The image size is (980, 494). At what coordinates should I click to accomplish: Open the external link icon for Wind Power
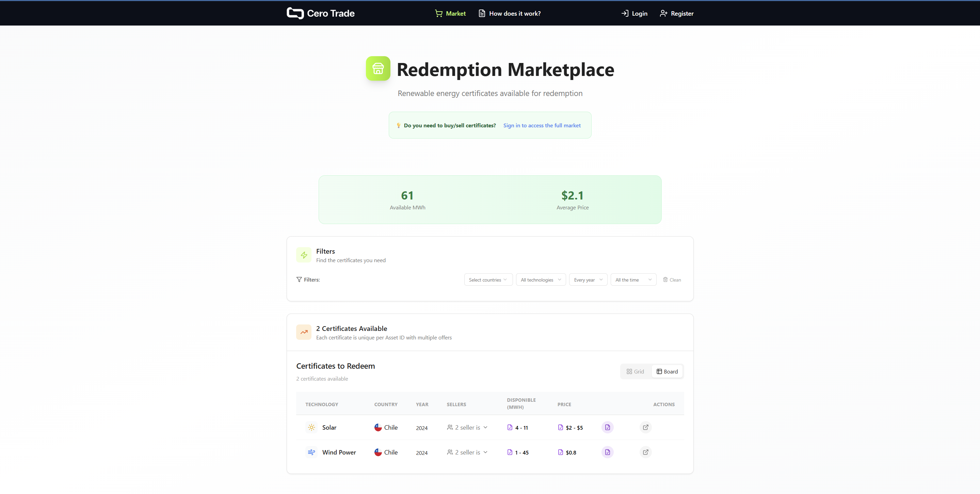tap(645, 452)
